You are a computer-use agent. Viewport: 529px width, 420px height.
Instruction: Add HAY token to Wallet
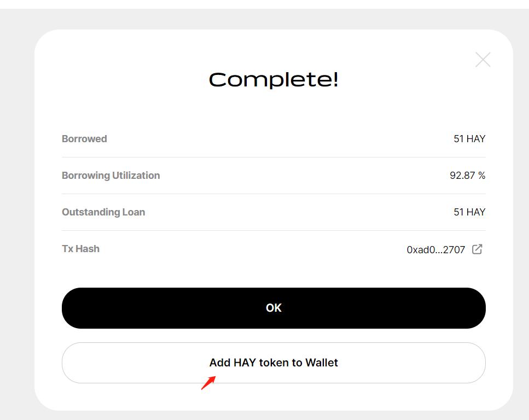tap(274, 363)
